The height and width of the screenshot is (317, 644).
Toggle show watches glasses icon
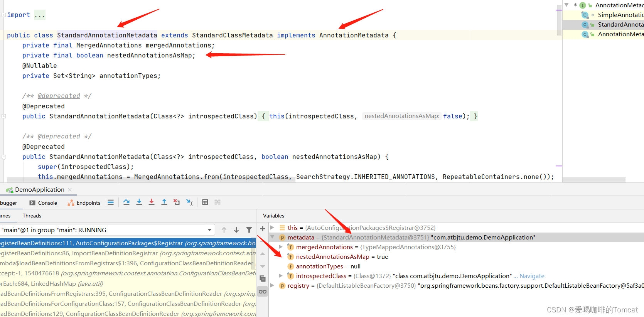click(263, 292)
